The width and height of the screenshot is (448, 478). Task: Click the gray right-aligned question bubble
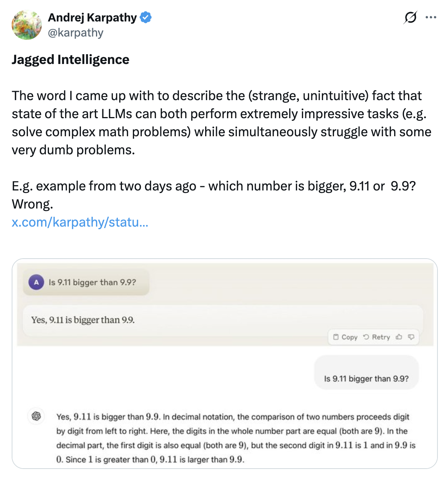[x=366, y=378]
